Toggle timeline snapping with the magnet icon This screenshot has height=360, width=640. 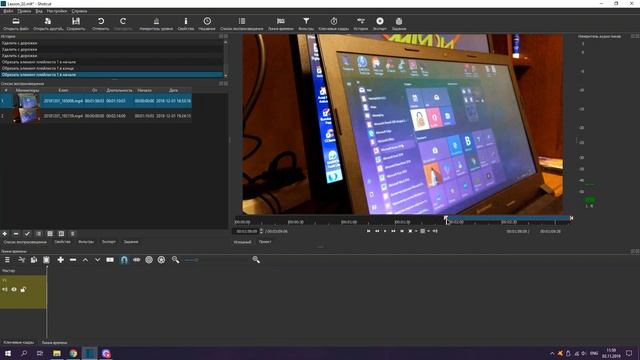click(x=124, y=260)
